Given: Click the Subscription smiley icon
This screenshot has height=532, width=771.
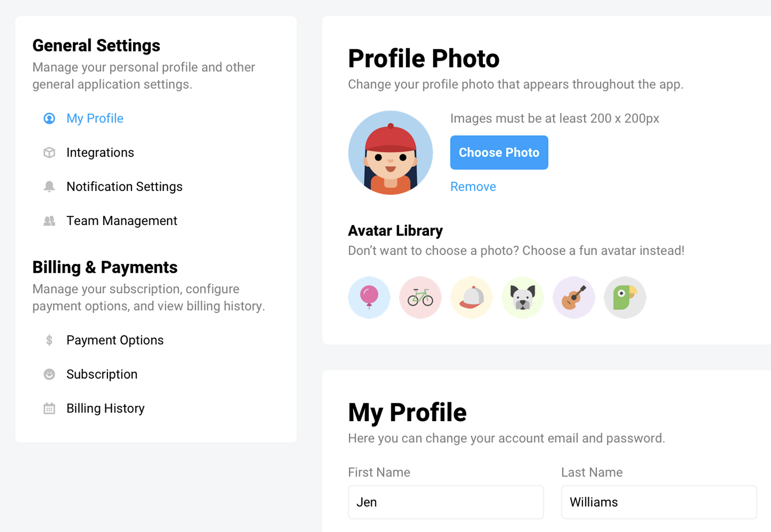Looking at the screenshot, I should click(49, 374).
